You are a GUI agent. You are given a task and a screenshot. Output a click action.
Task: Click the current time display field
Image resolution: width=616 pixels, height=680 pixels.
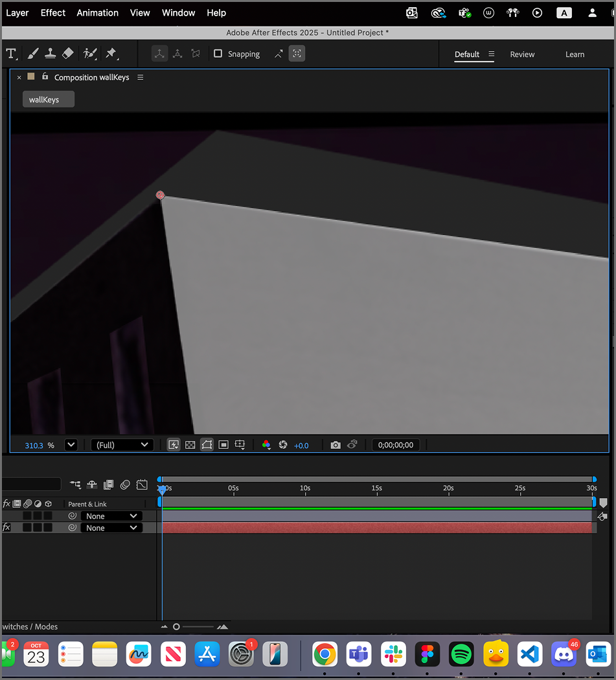pos(395,444)
